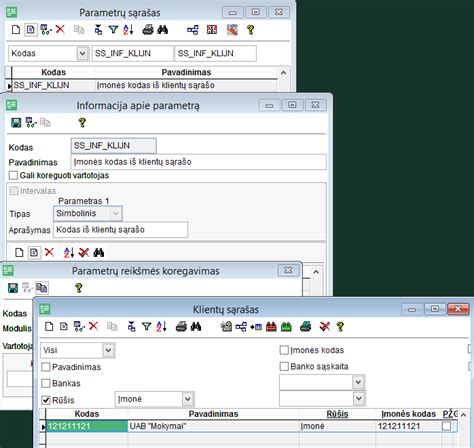
Task: Open the Kodas search field dropdown
Action: pos(82,53)
